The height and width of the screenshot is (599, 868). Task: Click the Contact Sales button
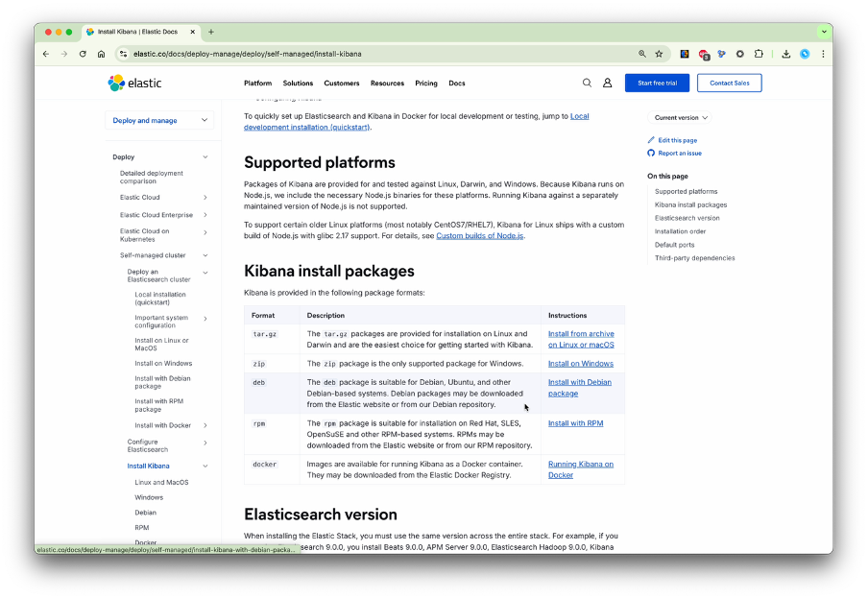[730, 84]
